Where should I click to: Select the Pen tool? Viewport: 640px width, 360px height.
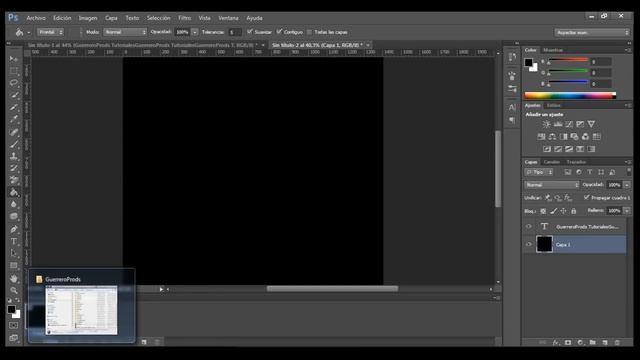pyautogui.click(x=13, y=229)
